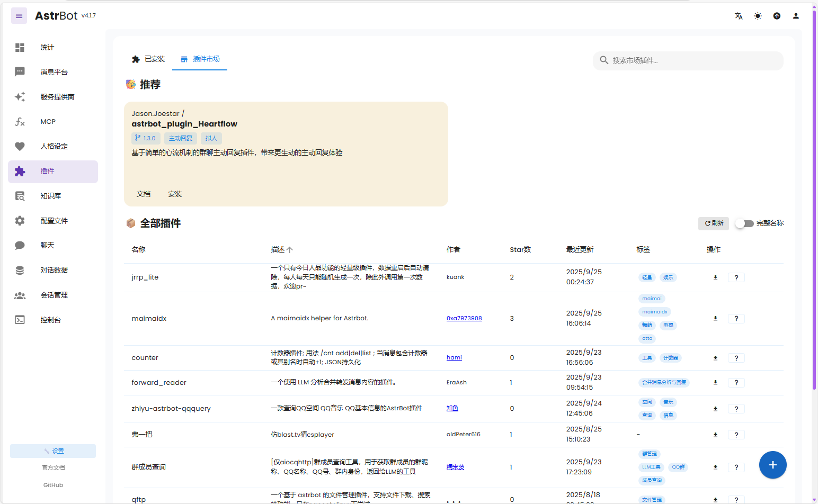Sort the table by the 名称 column header
The width and height of the screenshot is (818, 504).
point(138,249)
